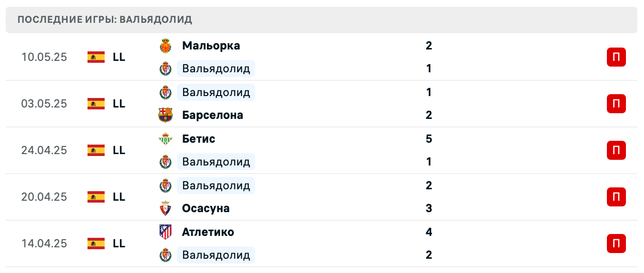Click the Barcelona club crest icon
Screen dimensions: 644x273
(x=165, y=115)
